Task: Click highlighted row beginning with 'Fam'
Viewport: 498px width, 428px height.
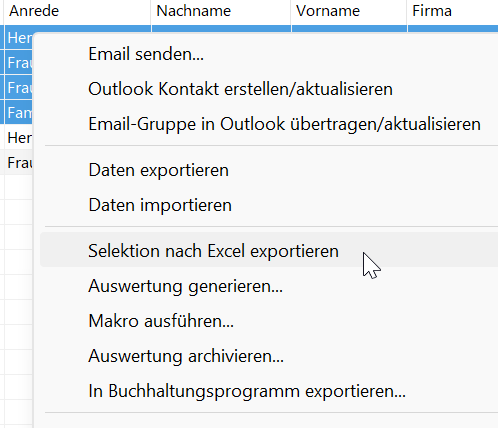Action: click(x=19, y=113)
